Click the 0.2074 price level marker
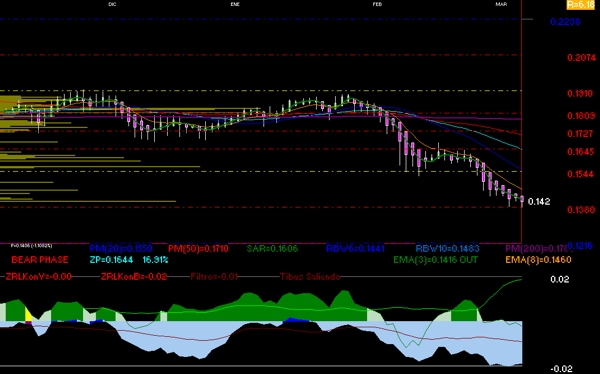 [582, 58]
